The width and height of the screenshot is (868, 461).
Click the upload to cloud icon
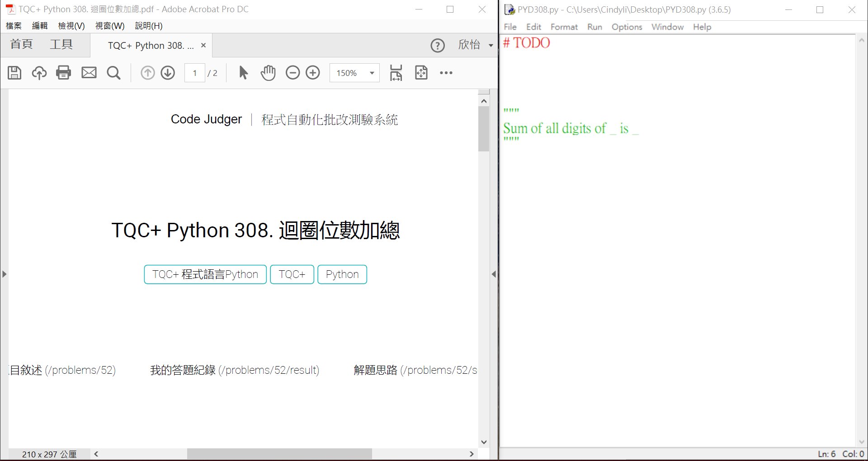(x=39, y=73)
